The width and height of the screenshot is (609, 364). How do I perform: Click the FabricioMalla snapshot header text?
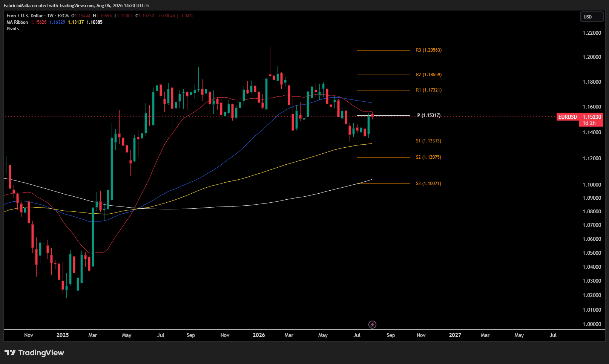click(x=76, y=6)
